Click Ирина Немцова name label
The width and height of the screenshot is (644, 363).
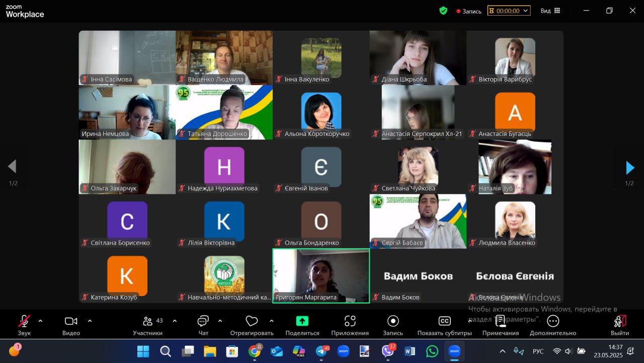pyautogui.click(x=105, y=134)
